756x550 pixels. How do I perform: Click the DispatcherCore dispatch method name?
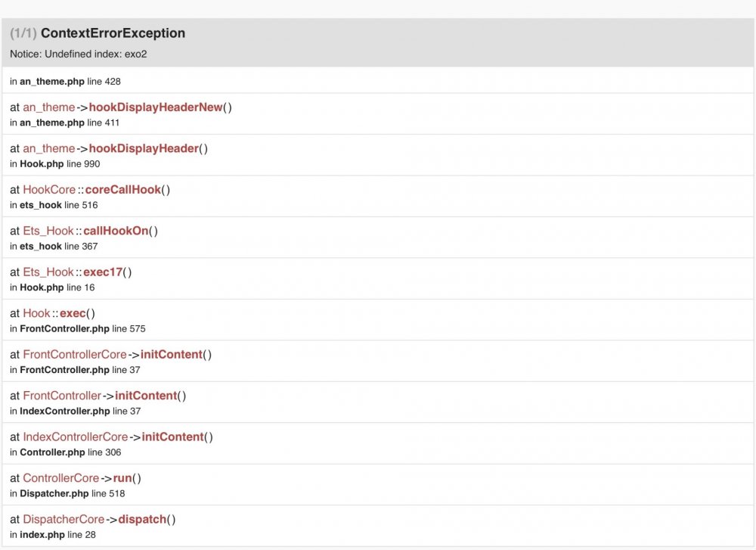point(142,519)
